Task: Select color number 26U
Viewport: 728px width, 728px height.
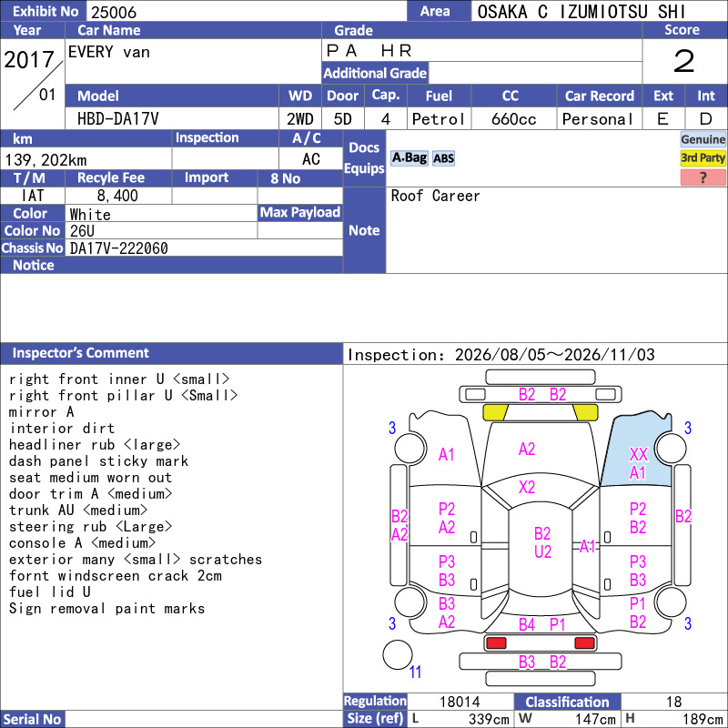Action: click(82, 231)
